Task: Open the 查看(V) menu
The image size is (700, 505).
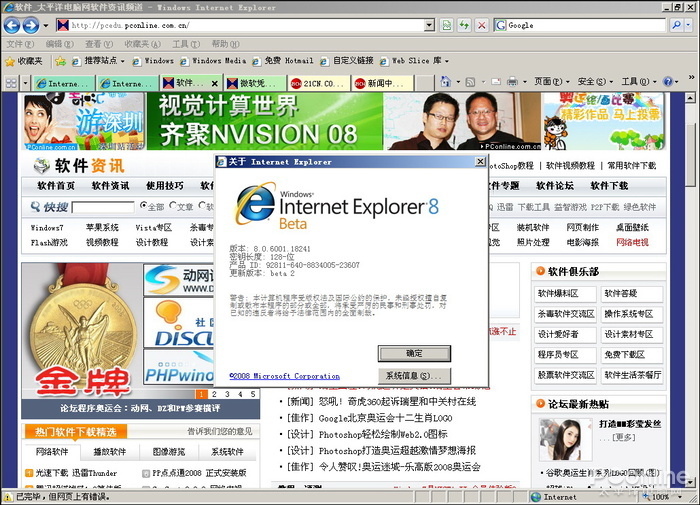Action: [x=94, y=44]
